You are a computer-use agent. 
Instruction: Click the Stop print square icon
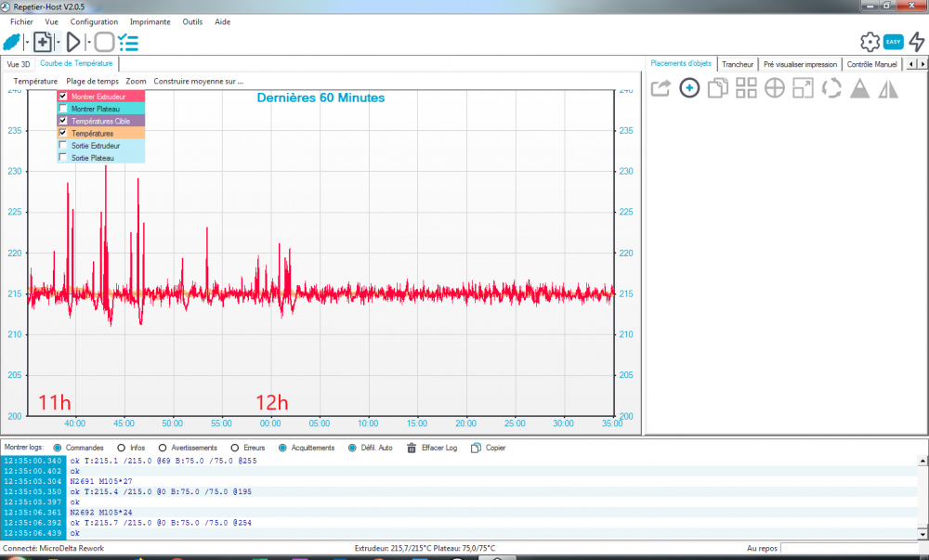(104, 43)
